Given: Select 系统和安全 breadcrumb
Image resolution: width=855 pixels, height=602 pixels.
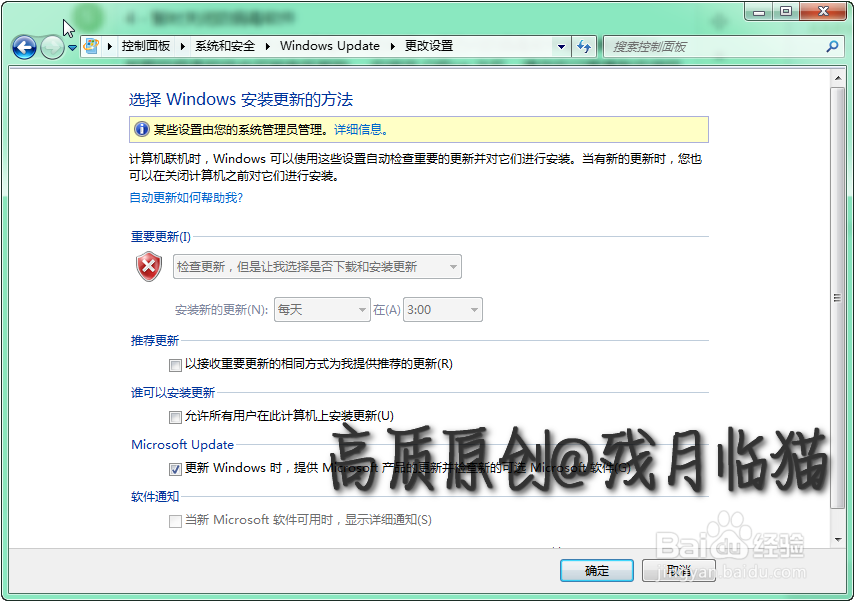Looking at the screenshot, I should [225, 46].
